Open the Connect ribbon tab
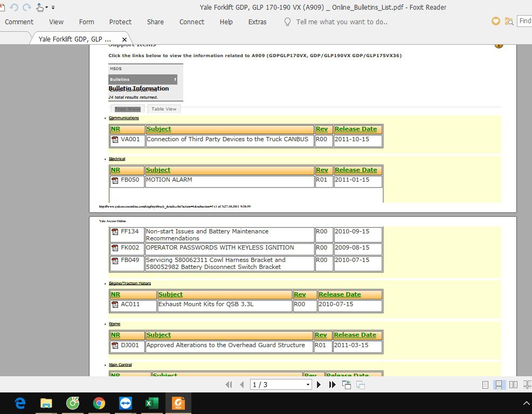The height and width of the screenshot is (414, 532). coord(192,22)
